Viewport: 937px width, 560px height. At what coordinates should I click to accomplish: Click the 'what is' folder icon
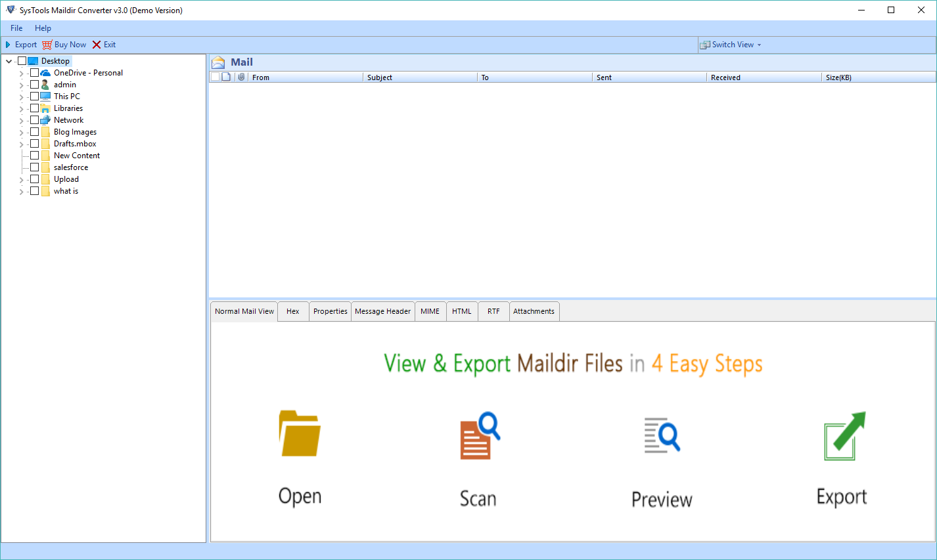click(45, 191)
